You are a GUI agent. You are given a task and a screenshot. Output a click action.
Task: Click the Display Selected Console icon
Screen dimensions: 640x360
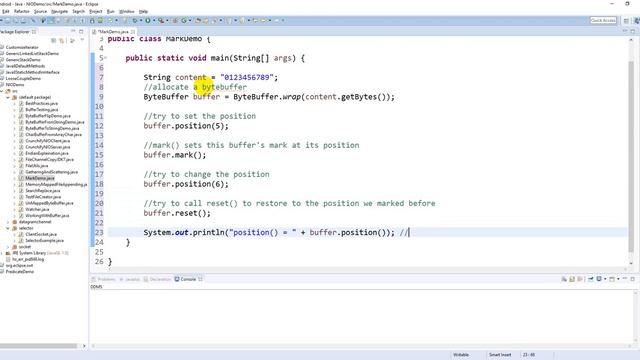pos(599,279)
